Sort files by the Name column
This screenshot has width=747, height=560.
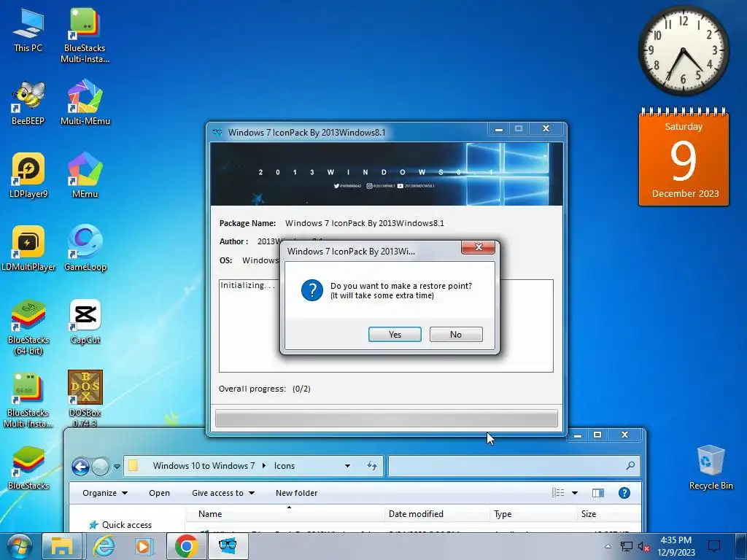(285, 514)
